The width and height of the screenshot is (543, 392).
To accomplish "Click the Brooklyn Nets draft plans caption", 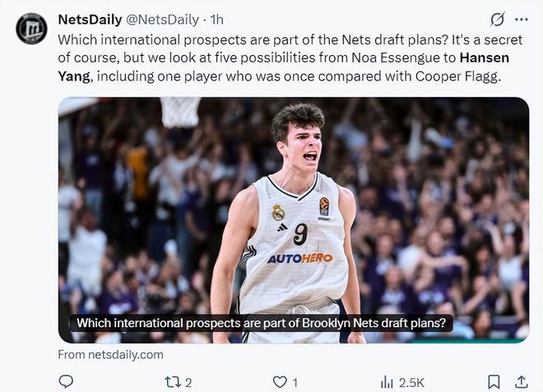I will [x=260, y=323].
